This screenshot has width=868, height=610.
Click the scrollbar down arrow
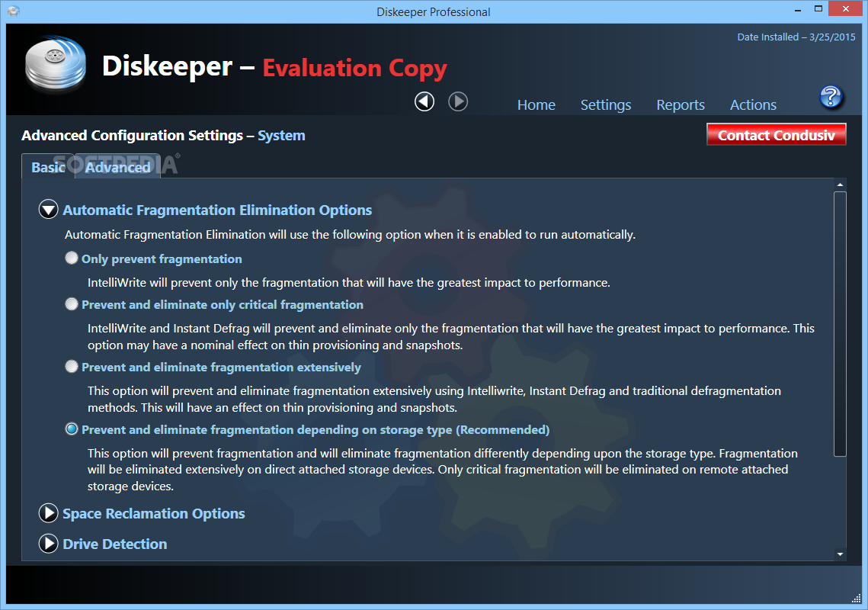[840, 554]
